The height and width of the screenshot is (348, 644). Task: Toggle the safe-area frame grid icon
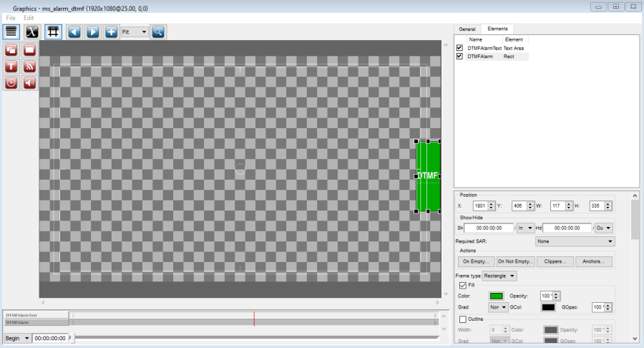[x=53, y=32]
